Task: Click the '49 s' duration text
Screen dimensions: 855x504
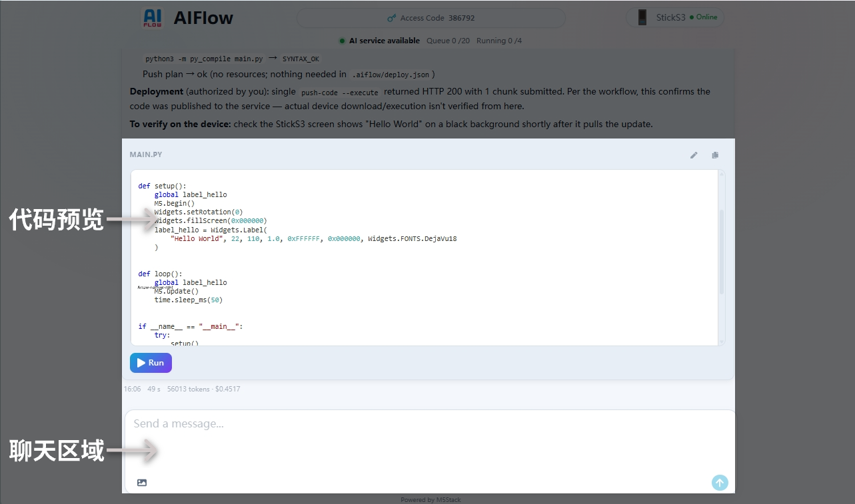Action: point(154,389)
